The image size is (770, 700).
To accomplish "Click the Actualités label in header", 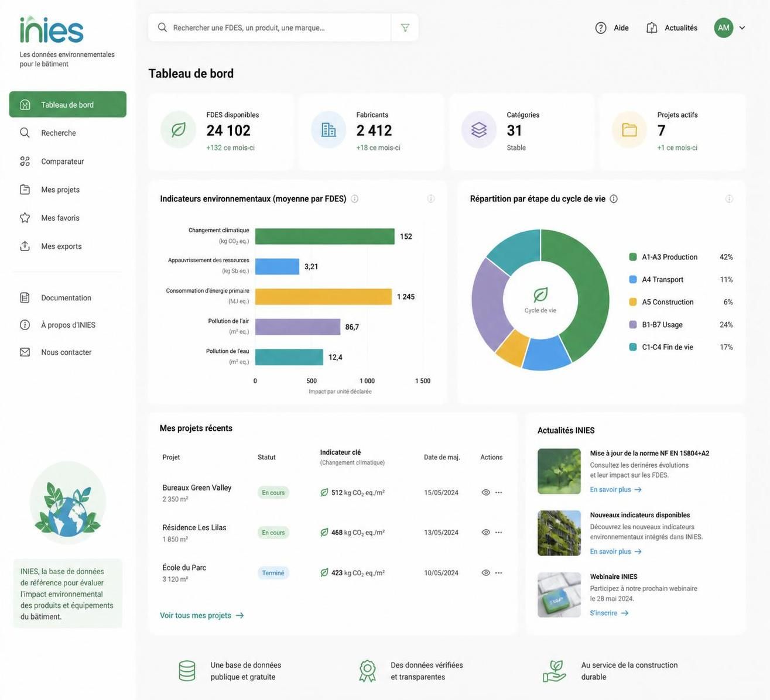I will point(681,28).
